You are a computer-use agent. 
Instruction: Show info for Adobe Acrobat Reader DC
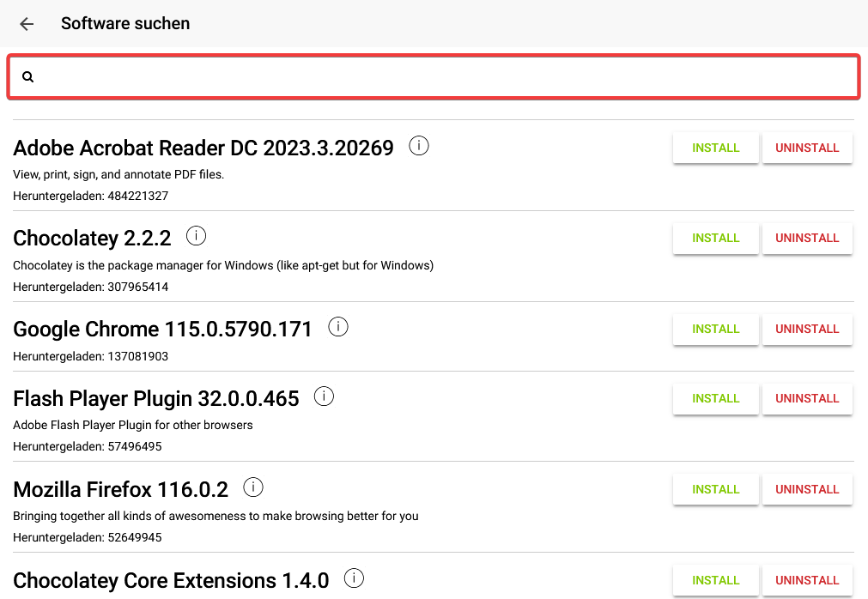pyautogui.click(x=419, y=146)
